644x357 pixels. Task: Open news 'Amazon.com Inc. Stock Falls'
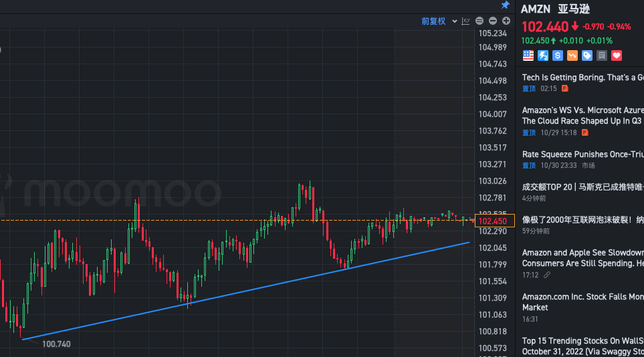[582, 302]
